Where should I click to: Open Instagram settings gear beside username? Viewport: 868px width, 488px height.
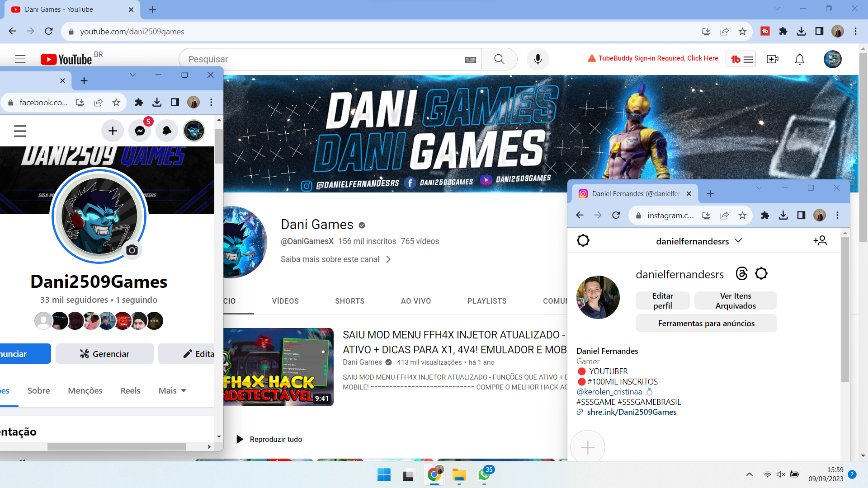[761, 273]
